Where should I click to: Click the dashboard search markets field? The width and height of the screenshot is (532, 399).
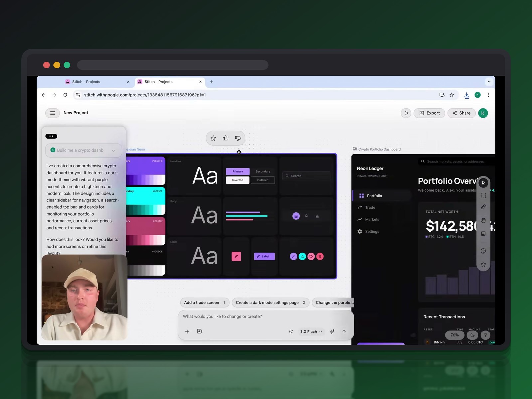pos(457,161)
